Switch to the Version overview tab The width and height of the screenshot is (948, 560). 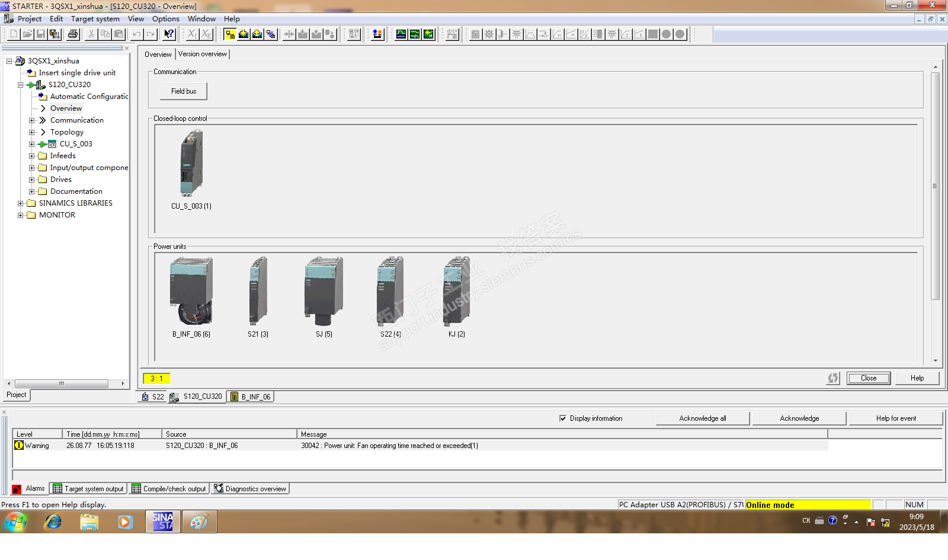(x=203, y=54)
